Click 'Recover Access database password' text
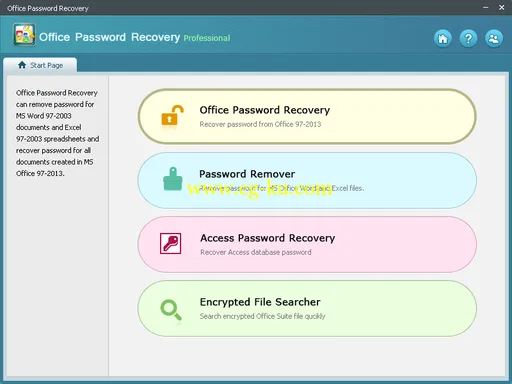This screenshot has height=384, width=512. pos(256,252)
